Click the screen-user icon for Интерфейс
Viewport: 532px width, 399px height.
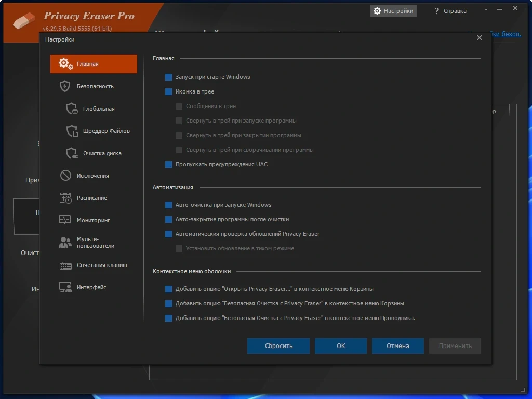tap(65, 287)
